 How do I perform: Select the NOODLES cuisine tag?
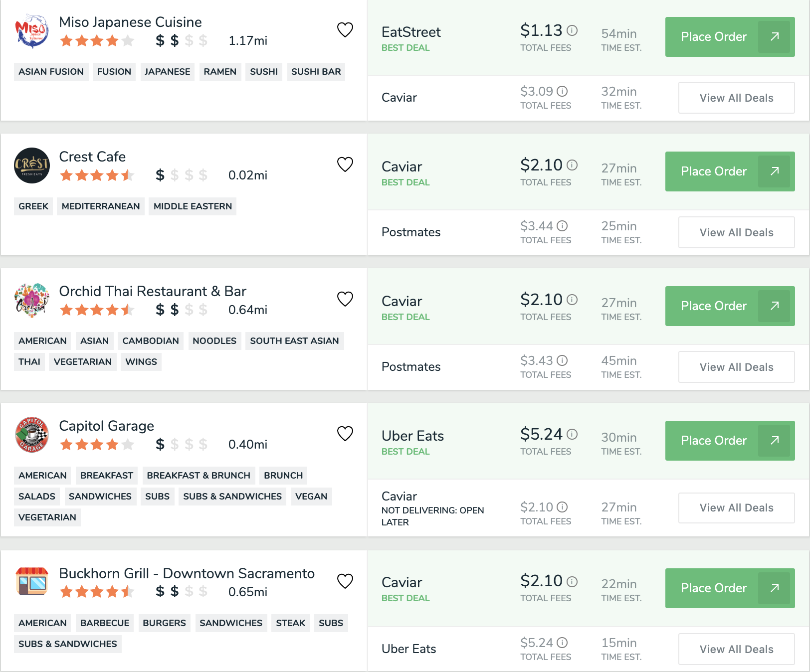tap(214, 341)
